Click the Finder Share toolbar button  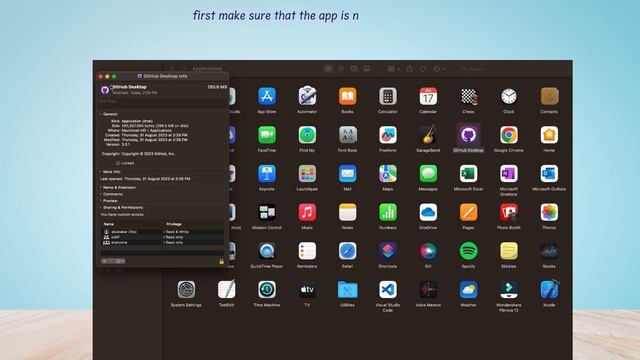[410, 69]
